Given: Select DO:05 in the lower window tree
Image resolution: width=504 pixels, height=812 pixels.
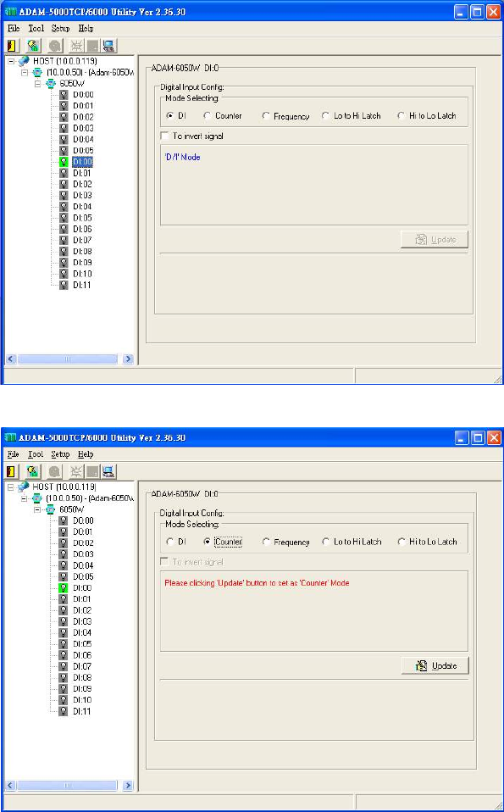Looking at the screenshot, I should tap(83, 576).
